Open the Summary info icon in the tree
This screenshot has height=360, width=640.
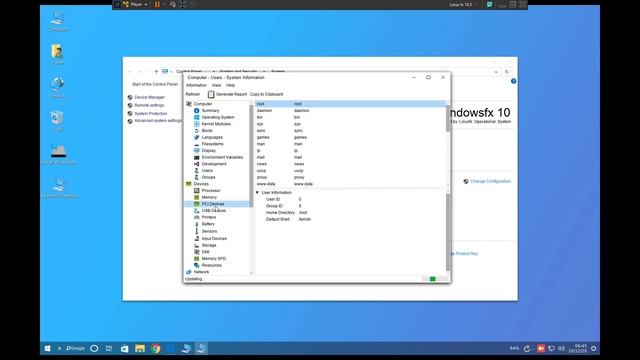[x=196, y=111]
